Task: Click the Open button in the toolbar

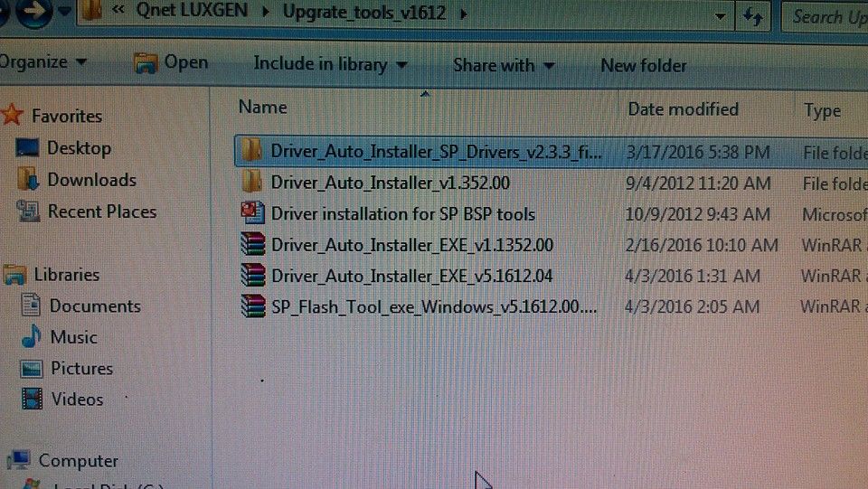Action: click(x=172, y=62)
